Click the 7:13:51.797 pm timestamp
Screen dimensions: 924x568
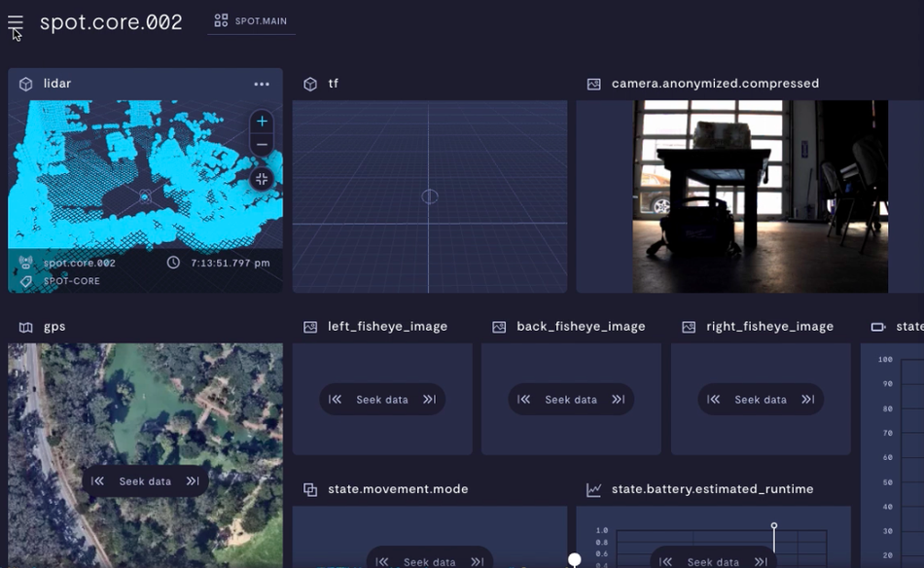tap(230, 263)
